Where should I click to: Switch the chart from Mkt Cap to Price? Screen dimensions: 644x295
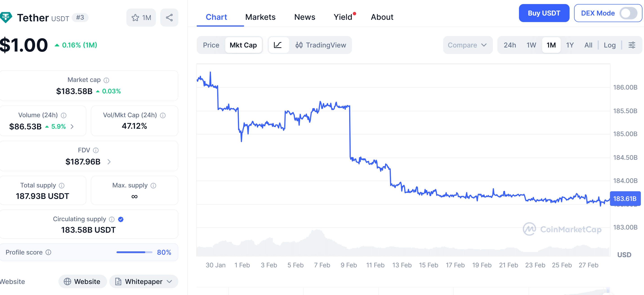click(211, 45)
